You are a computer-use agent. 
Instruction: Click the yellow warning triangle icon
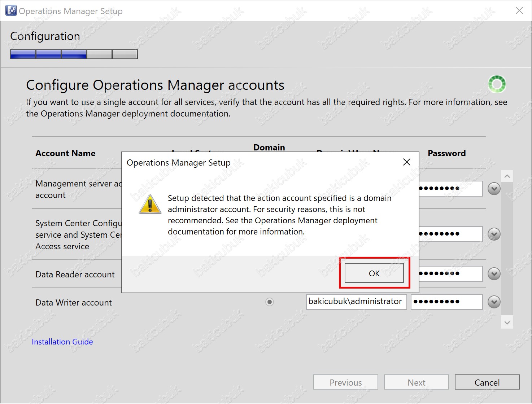point(150,204)
